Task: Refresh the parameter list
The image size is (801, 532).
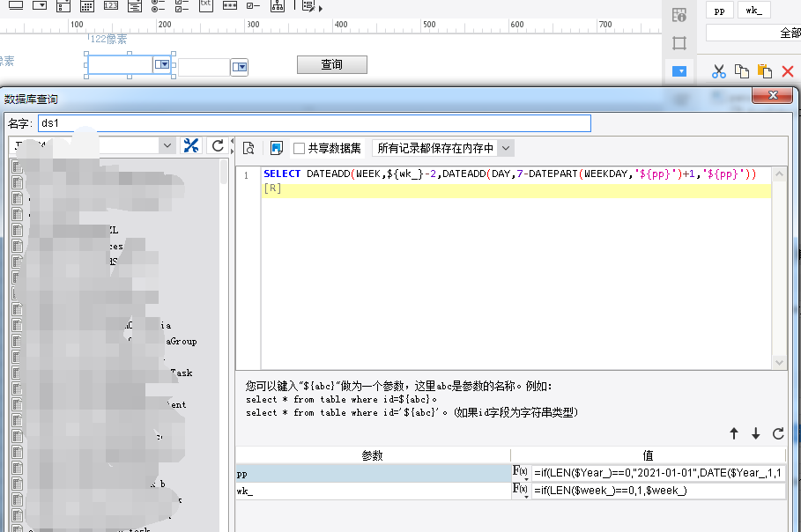Action: tap(778, 433)
